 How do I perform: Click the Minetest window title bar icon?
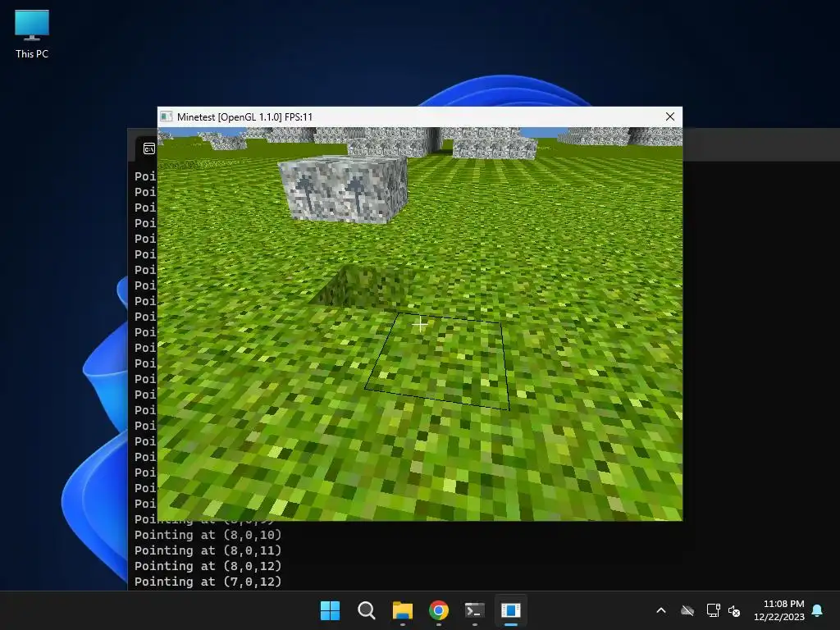[x=167, y=116]
